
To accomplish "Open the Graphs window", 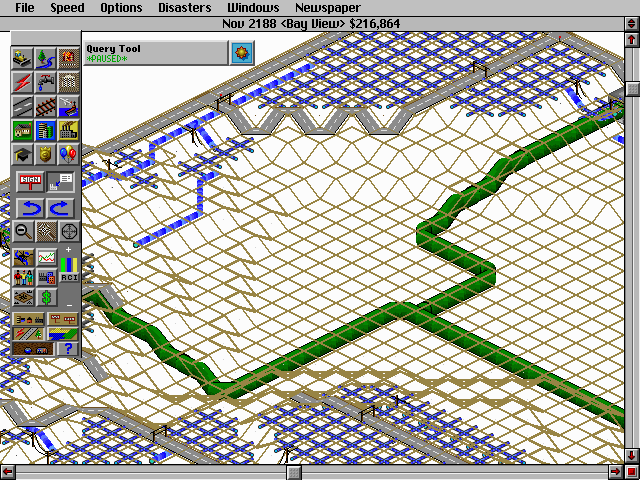I will [46, 258].
